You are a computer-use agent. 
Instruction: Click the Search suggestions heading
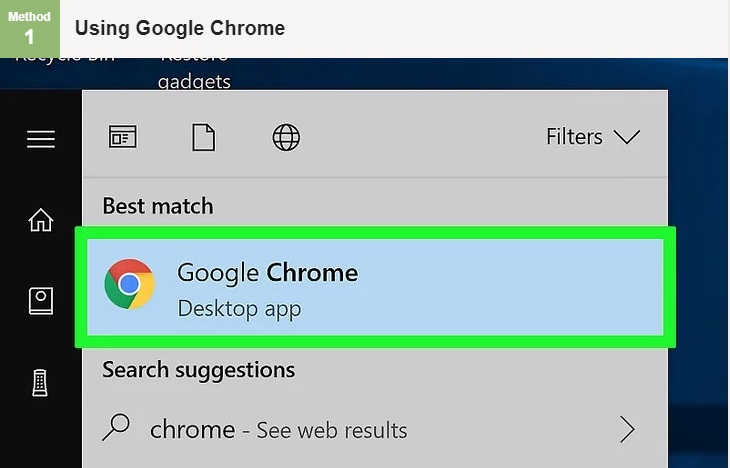[x=199, y=370]
